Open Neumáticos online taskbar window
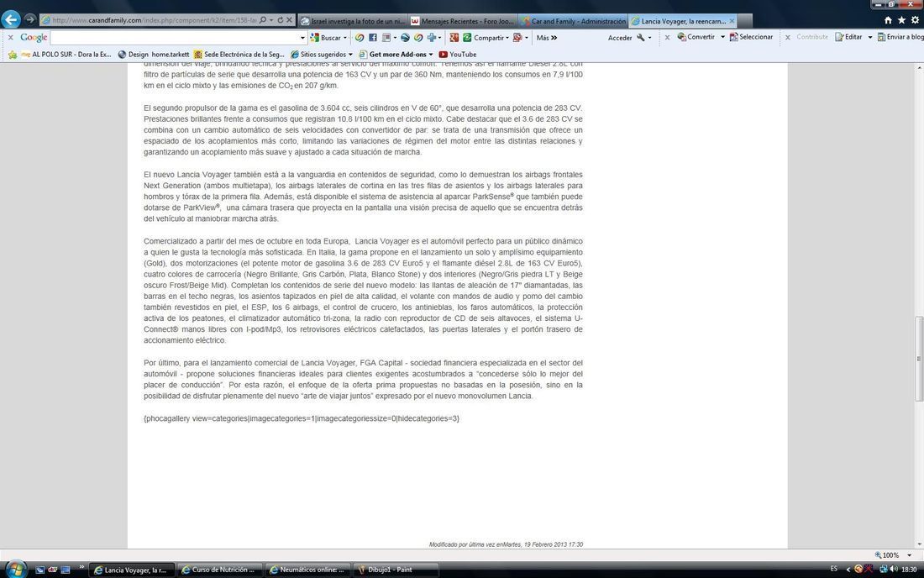924x578 pixels. [307, 570]
